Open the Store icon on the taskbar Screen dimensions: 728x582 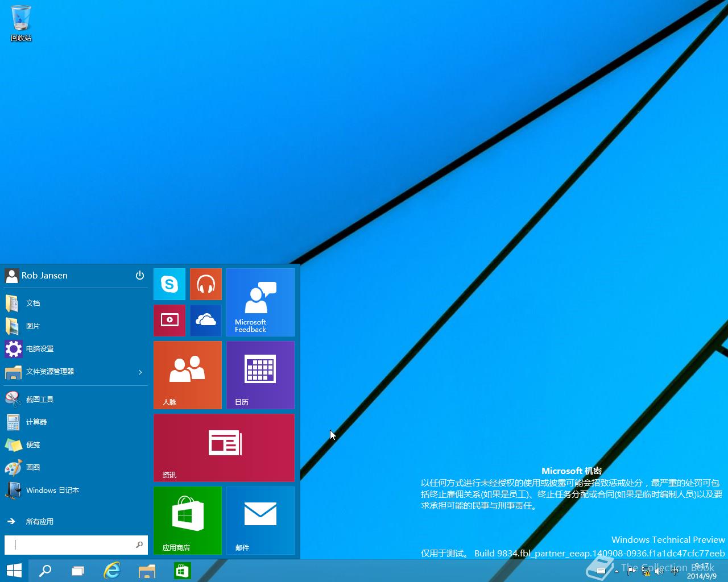click(x=182, y=571)
